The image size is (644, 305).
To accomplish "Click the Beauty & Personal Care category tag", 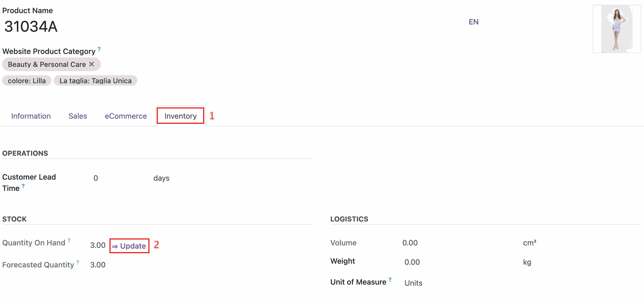I will [x=47, y=64].
